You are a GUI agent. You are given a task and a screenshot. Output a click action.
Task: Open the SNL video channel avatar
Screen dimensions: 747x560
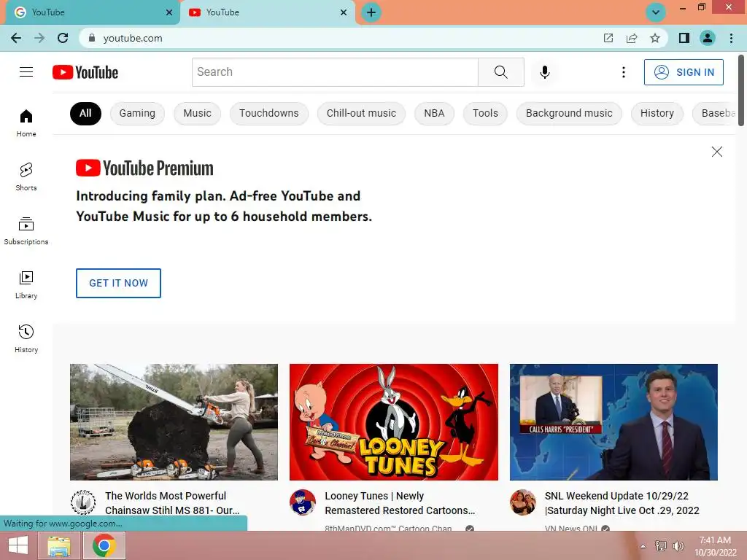point(522,502)
